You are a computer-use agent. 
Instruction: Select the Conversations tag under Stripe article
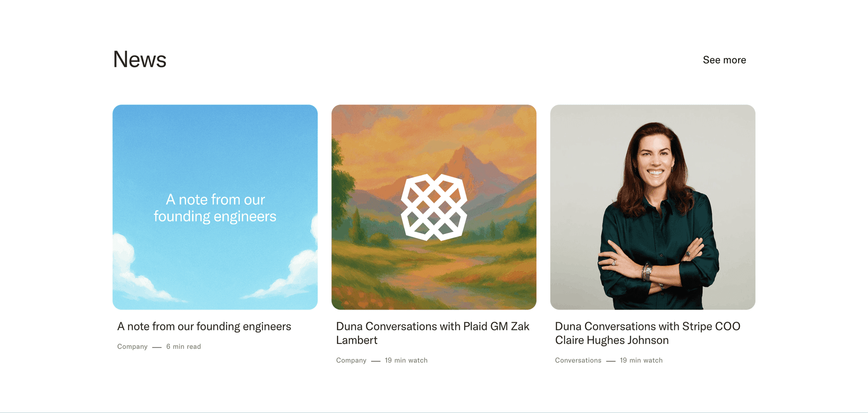pos(578,360)
